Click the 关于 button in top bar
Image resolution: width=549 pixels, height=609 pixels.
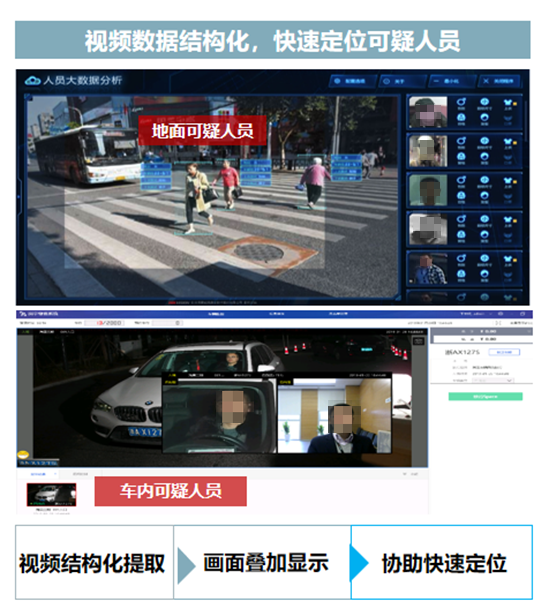tap(402, 81)
